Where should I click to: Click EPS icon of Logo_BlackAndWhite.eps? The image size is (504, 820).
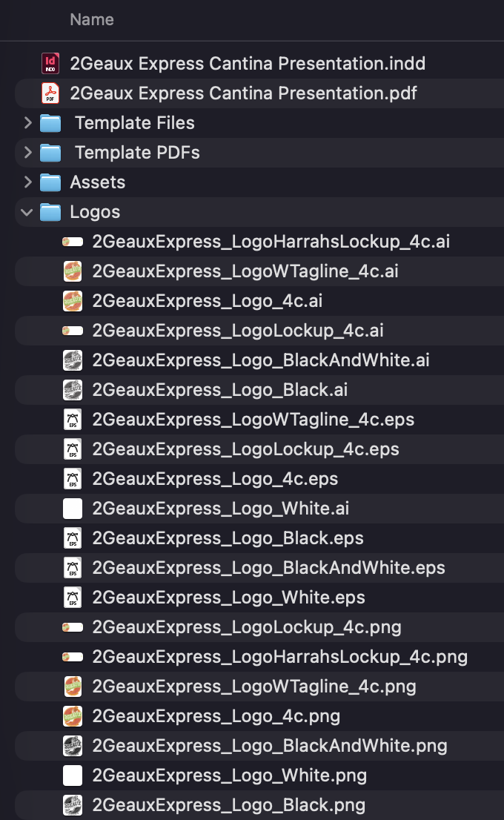[x=73, y=568]
